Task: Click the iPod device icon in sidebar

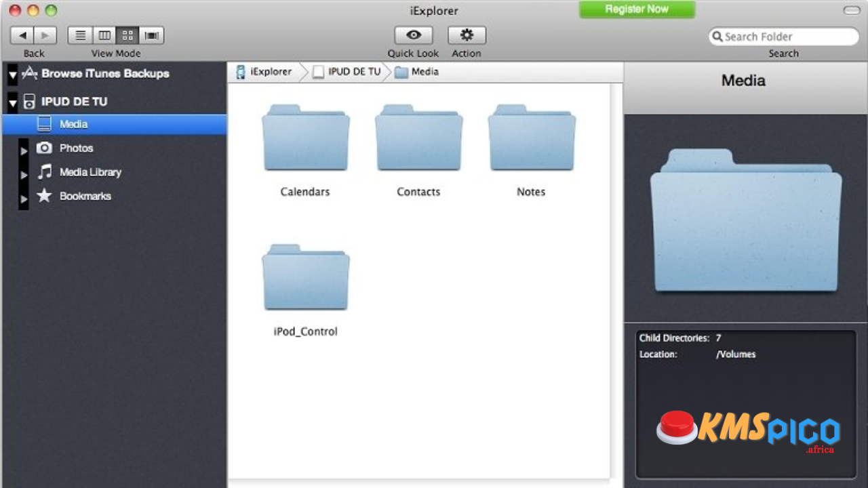Action: click(28, 102)
